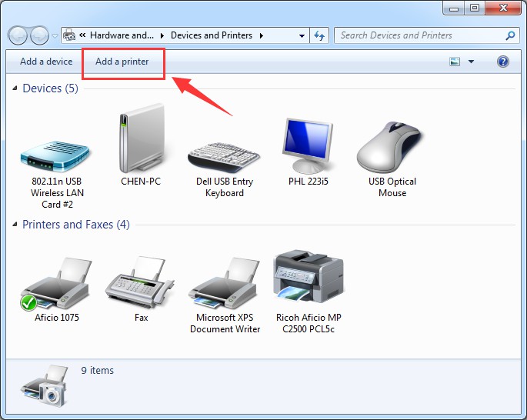Click the refresh button beside address bar
This screenshot has width=527, height=420.
(319, 35)
